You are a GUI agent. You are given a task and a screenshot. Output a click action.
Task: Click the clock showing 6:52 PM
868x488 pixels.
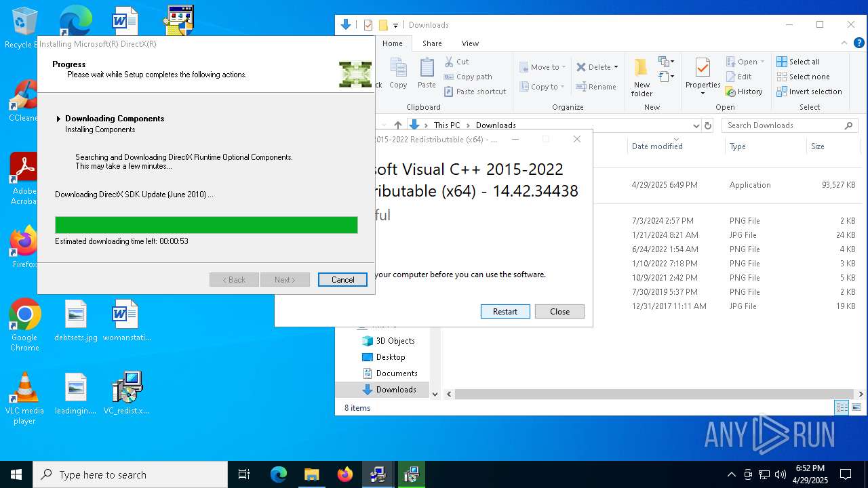(x=810, y=474)
